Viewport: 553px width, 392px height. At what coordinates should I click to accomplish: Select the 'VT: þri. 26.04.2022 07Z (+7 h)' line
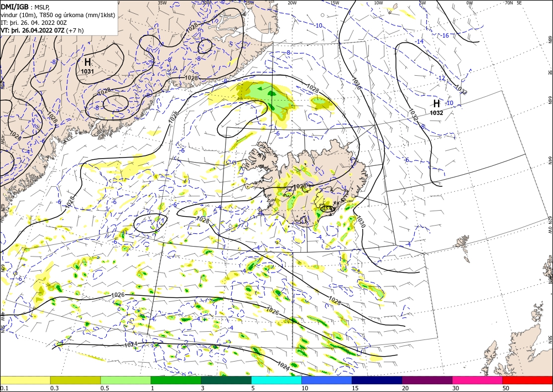pyautogui.click(x=43, y=30)
